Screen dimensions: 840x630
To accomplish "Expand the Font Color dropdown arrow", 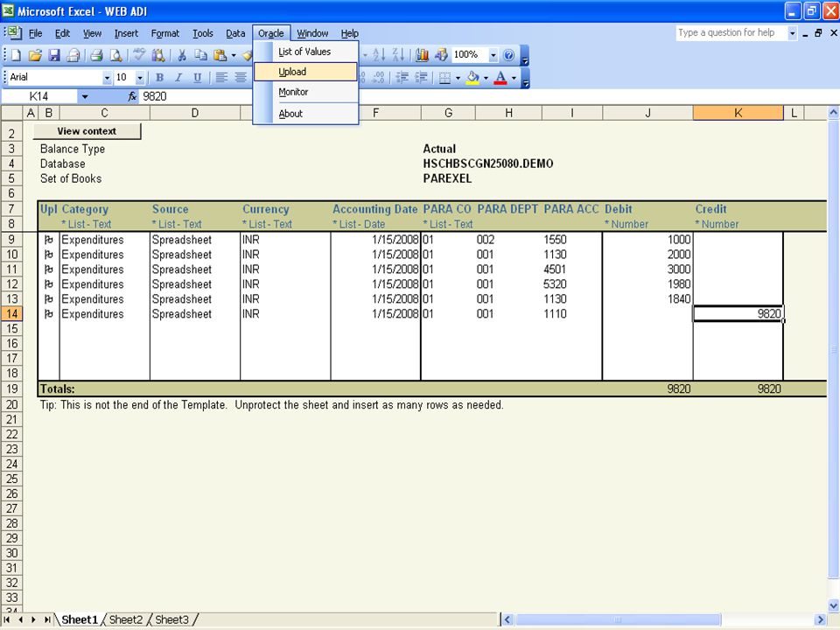I will pyautogui.click(x=514, y=78).
